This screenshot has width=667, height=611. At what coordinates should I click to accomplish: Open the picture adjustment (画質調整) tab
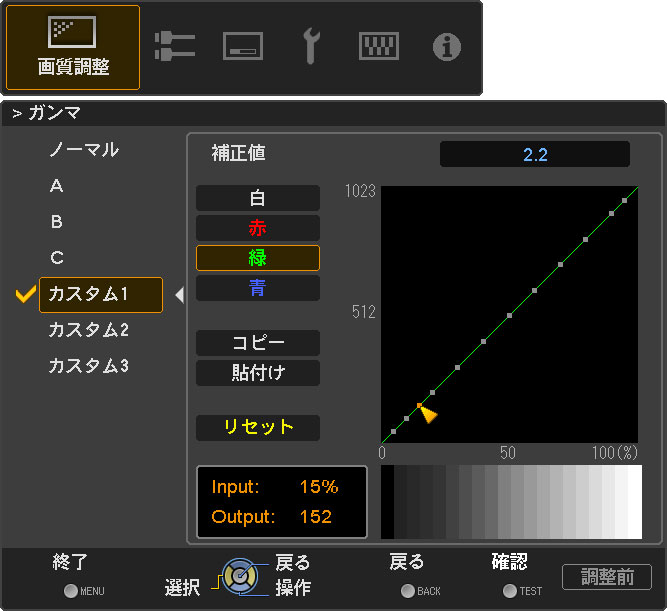click(73, 47)
